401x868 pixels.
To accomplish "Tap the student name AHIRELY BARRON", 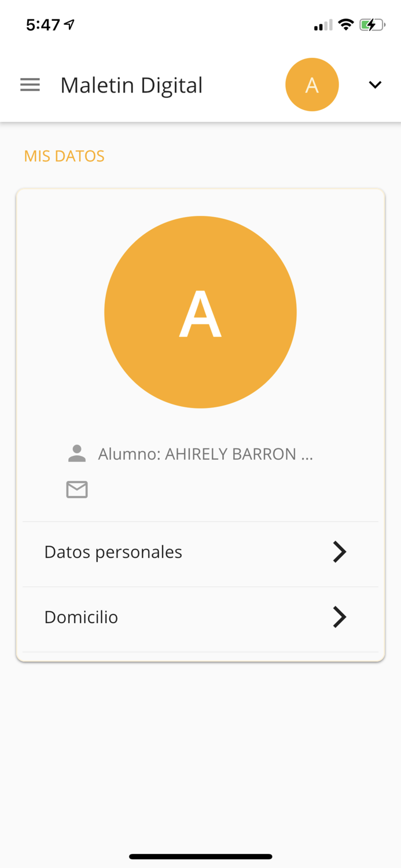I will pyautogui.click(x=205, y=454).
